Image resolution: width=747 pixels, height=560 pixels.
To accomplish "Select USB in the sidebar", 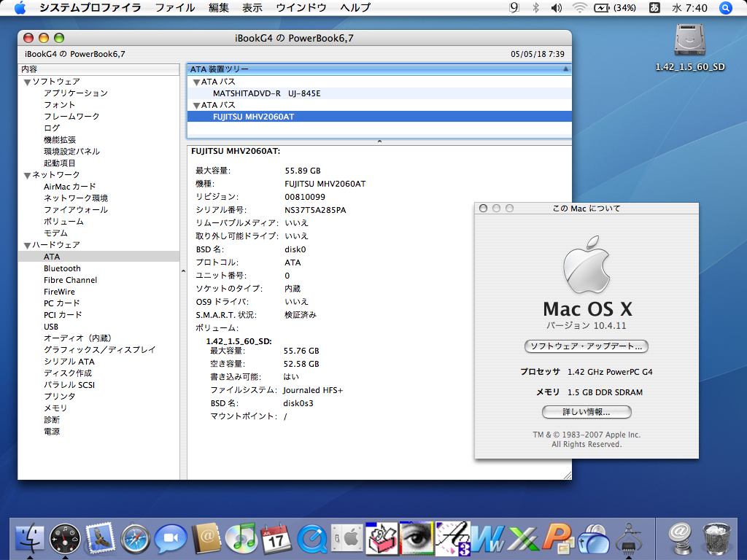I will [98, 327].
